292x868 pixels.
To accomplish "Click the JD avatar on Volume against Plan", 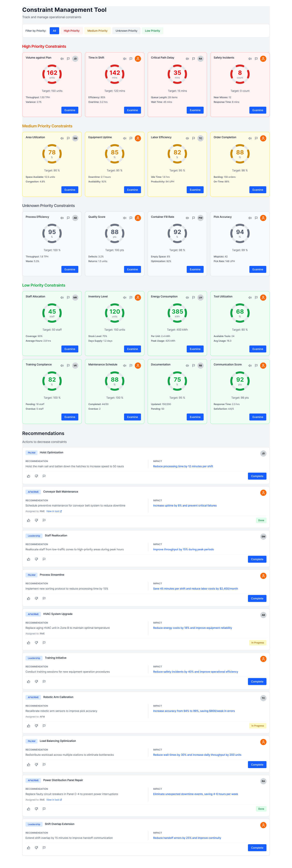I will pos(75,59).
